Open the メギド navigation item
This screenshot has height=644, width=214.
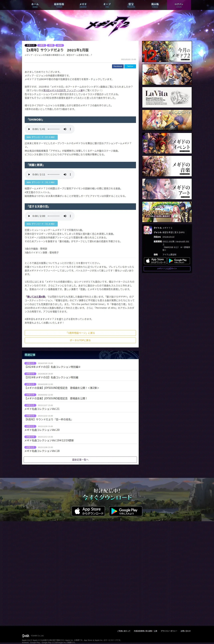click(x=83, y=5)
